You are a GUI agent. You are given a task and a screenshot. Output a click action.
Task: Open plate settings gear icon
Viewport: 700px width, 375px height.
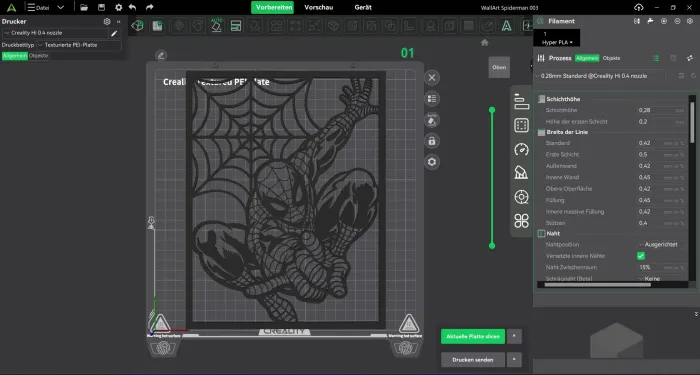point(432,162)
